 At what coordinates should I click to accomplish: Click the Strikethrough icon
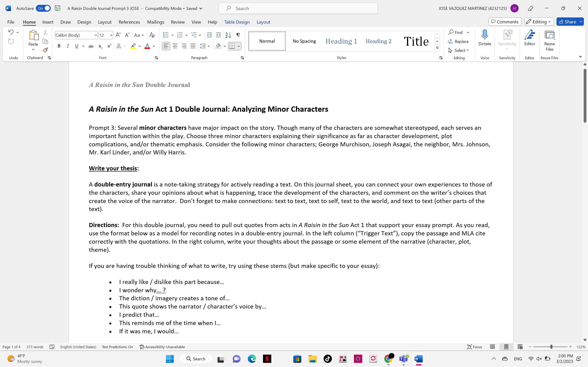pyautogui.click(x=91, y=46)
